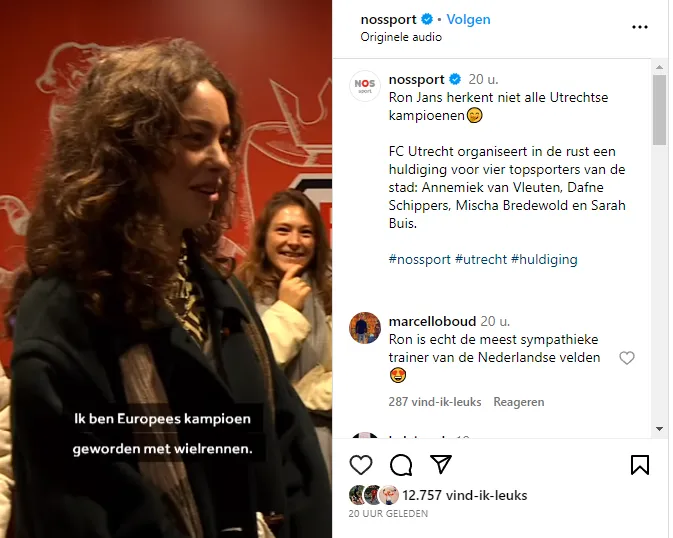Follow nossport with the Volgen button
Viewport: 673px width, 538px height.
click(468, 19)
